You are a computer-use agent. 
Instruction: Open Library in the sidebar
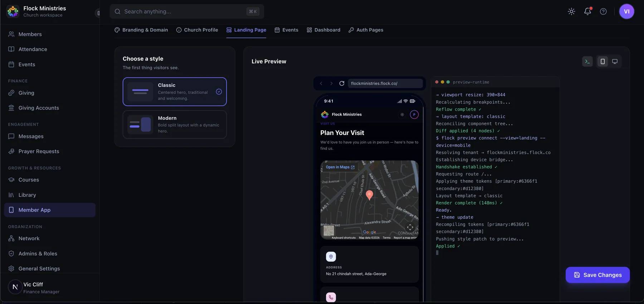click(50, 195)
